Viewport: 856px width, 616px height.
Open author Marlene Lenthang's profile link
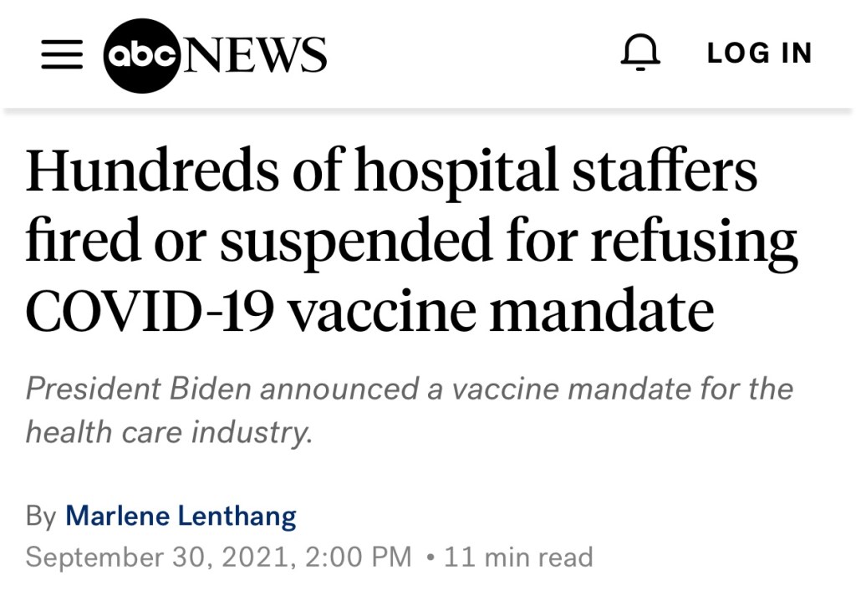coord(181,516)
